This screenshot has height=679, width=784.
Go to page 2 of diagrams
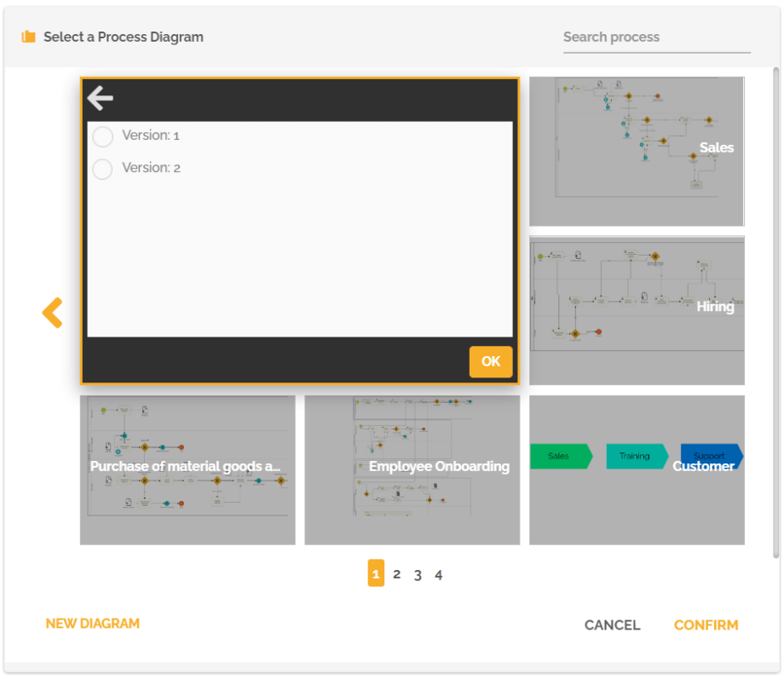397,574
